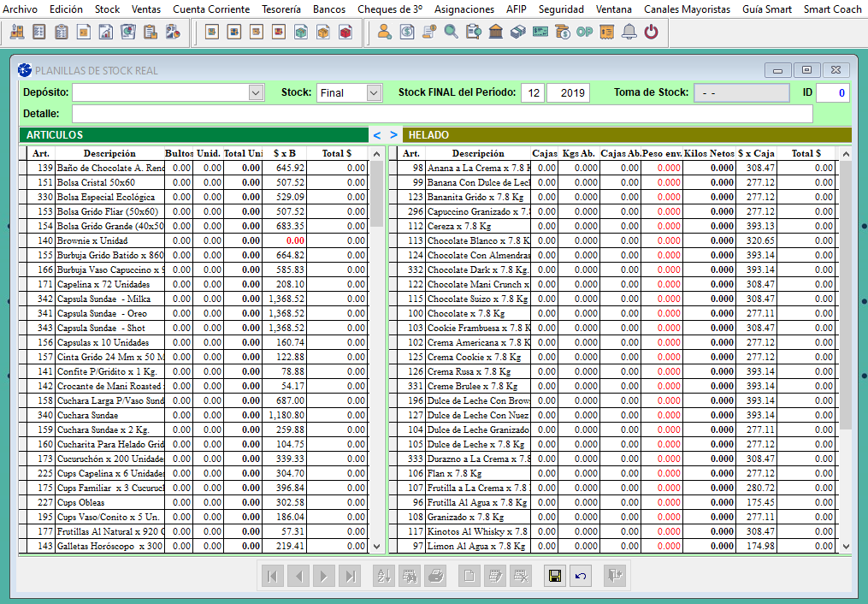Click the magnifying glass search icon

(452, 33)
